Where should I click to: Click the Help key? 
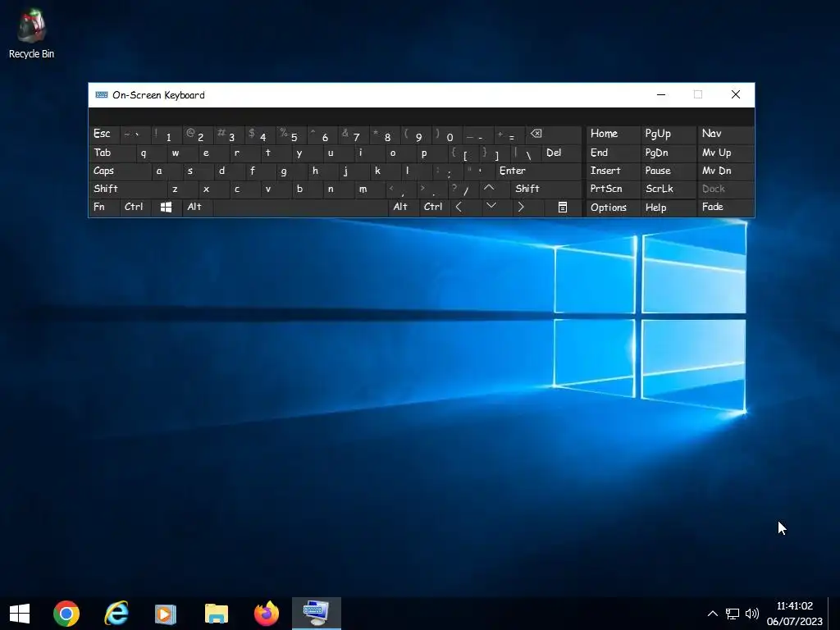click(669, 208)
